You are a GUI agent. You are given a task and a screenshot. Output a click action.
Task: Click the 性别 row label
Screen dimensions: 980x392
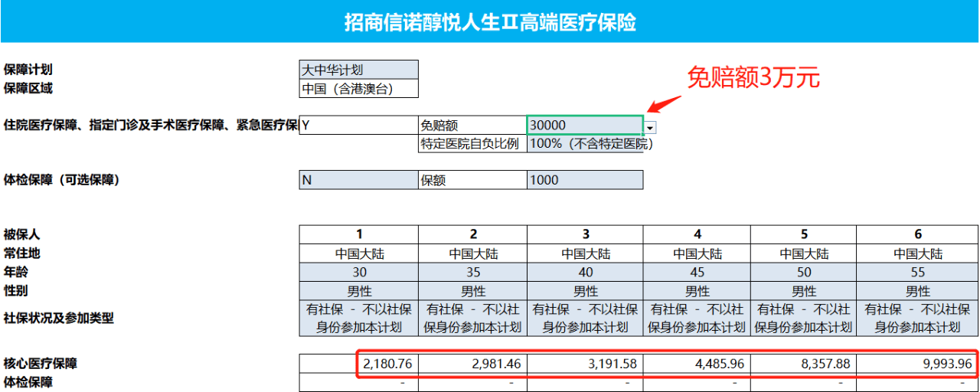pos(15,290)
